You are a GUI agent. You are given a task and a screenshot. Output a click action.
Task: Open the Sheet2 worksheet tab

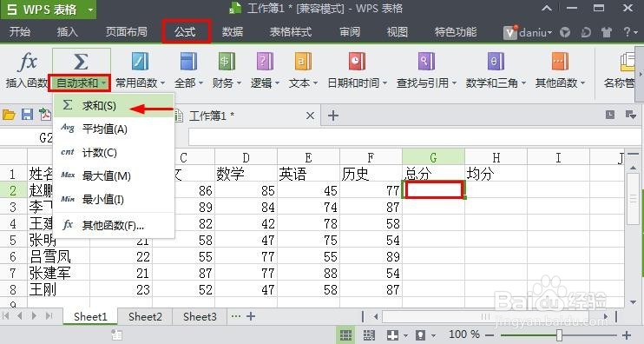(x=145, y=316)
